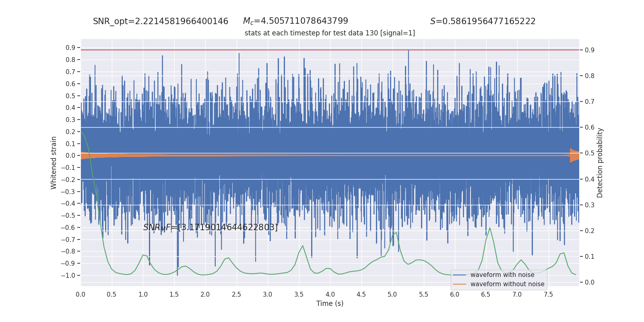Click the x-axis tick label 5.5
Viewport: 644px width, 322px height.
click(424, 295)
